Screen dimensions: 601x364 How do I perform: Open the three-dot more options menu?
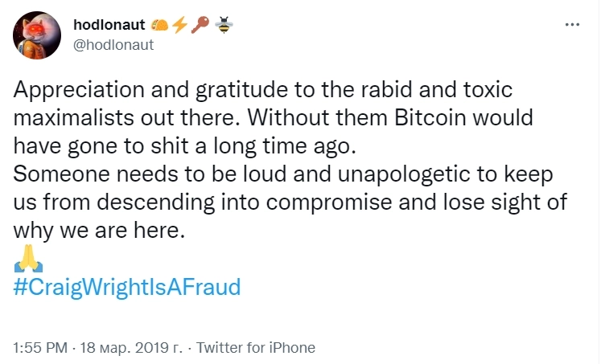(x=572, y=25)
